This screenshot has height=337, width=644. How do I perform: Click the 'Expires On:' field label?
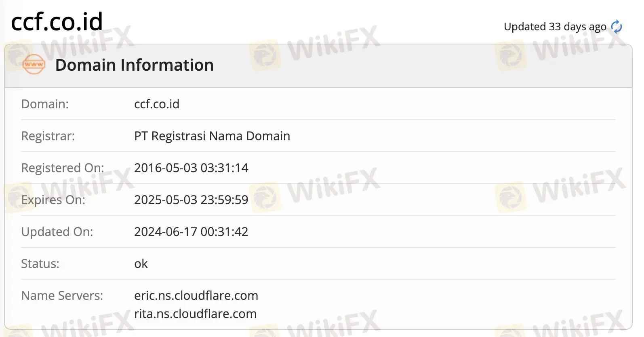click(53, 200)
